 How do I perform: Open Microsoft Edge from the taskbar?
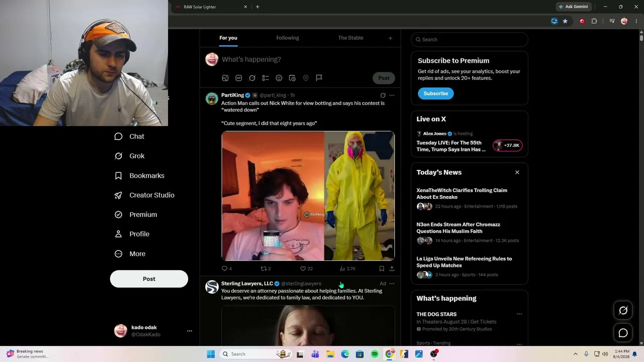click(345, 354)
